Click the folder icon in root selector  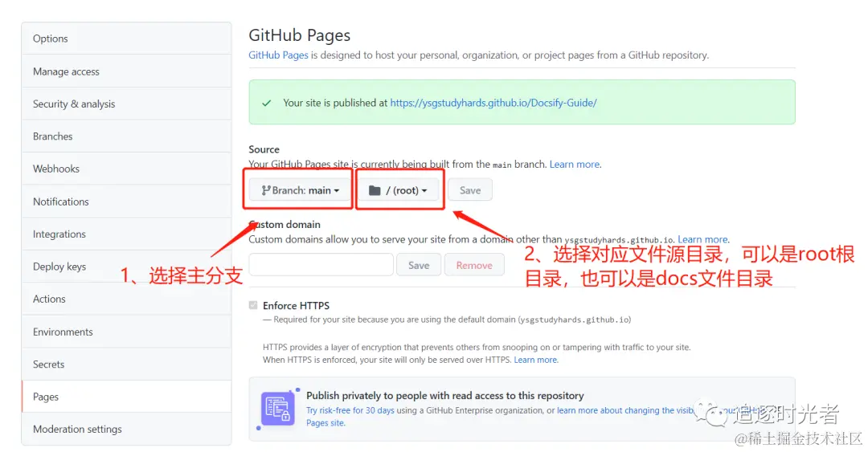coord(375,190)
